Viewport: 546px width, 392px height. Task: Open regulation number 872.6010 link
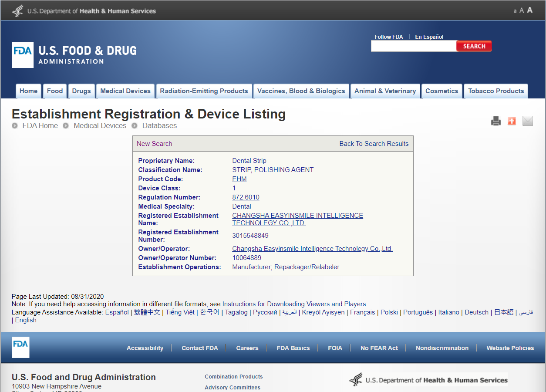click(x=246, y=197)
